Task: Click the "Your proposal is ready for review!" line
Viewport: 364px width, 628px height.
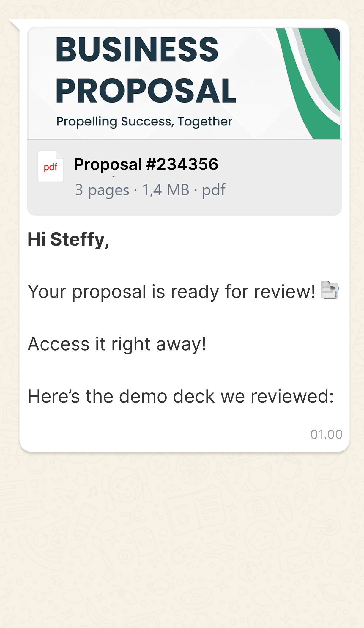Action: click(171, 291)
